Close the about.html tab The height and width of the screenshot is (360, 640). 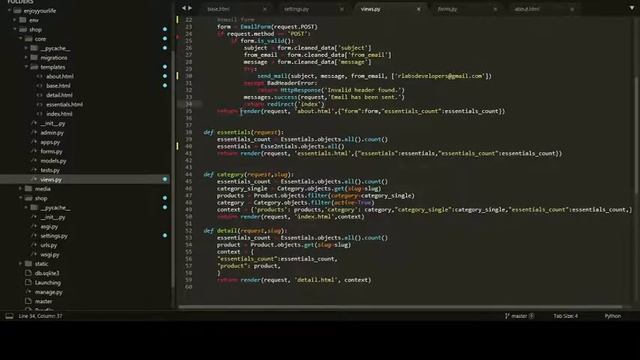point(572,9)
